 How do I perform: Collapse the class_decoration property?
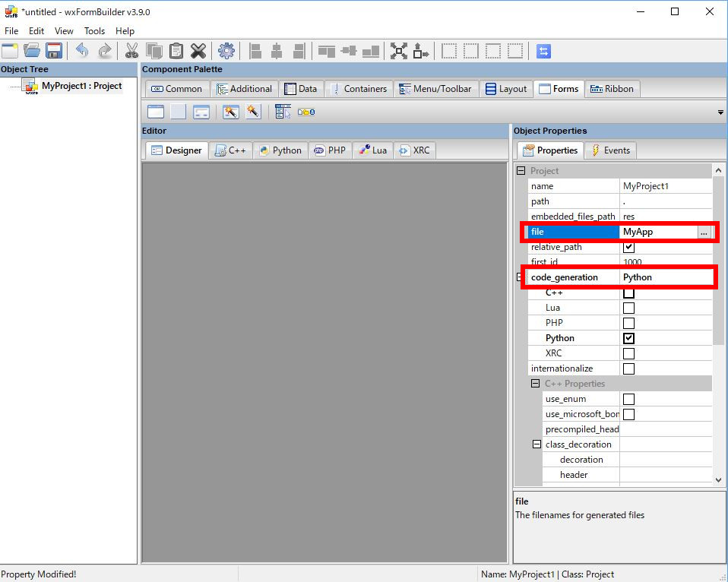coord(537,444)
